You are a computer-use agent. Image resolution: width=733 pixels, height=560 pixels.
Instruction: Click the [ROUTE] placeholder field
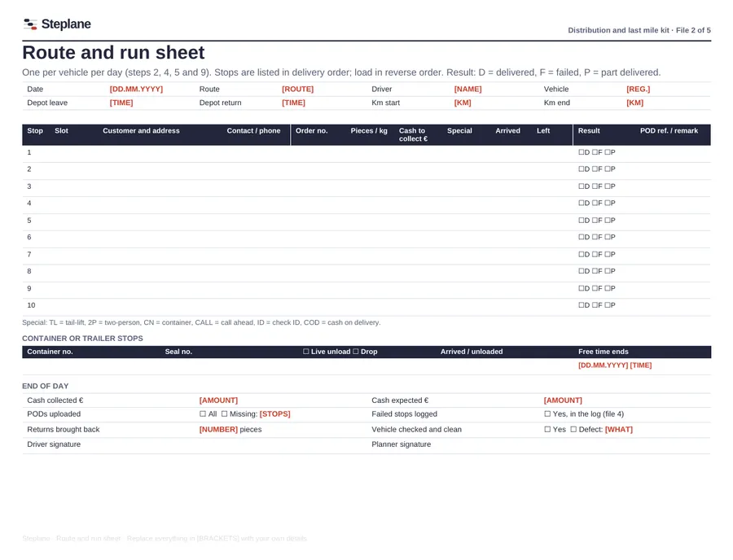[298, 90]
